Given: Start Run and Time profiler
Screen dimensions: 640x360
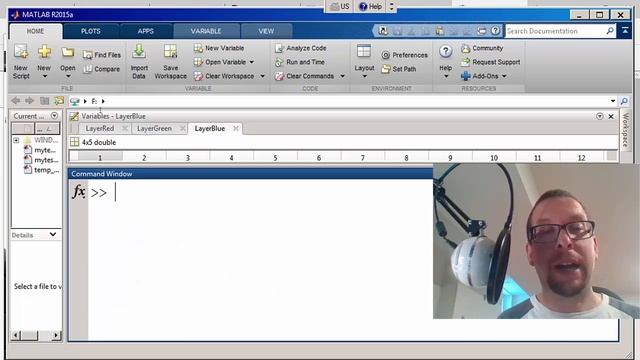Looking at the screenshot, I should pos(300,62).
